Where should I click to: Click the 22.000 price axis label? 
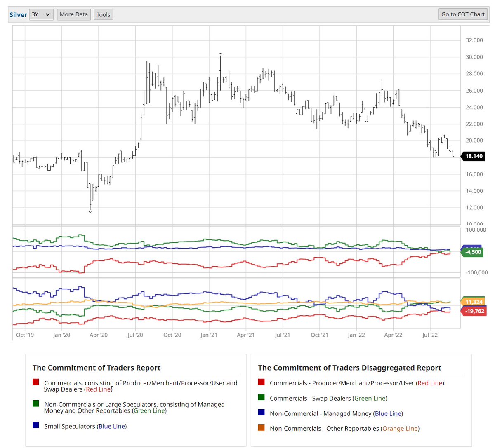pos(474,124)
